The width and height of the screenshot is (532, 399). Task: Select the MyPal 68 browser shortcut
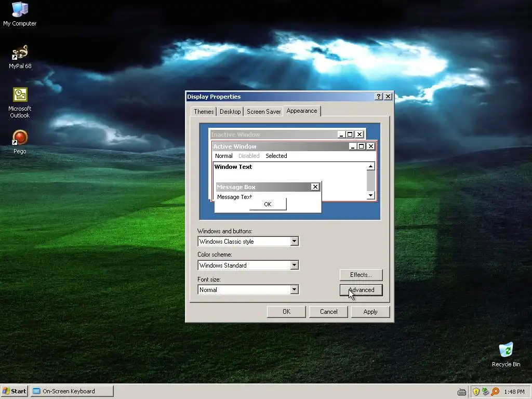(x=20, y=57)
